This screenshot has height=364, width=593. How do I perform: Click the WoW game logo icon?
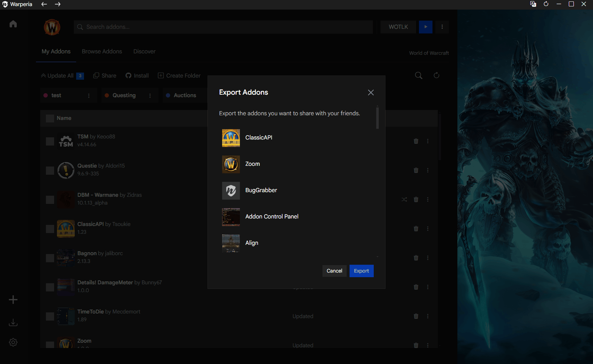(52, 27)
